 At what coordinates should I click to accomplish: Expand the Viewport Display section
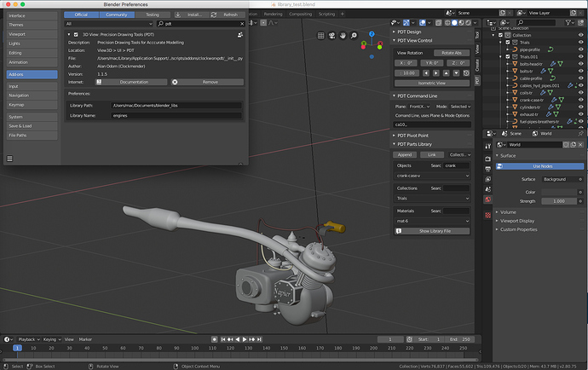[517, 221]
